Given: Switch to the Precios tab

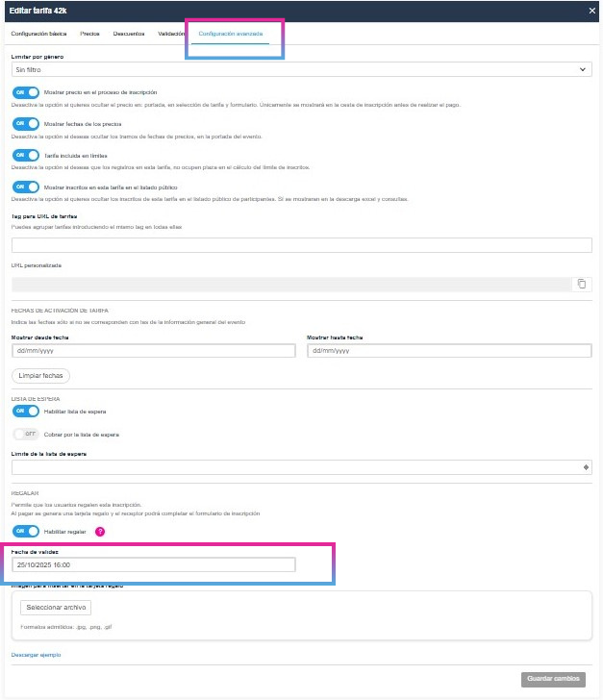Looking at the screenshot, I should click(x=89, y=34).
